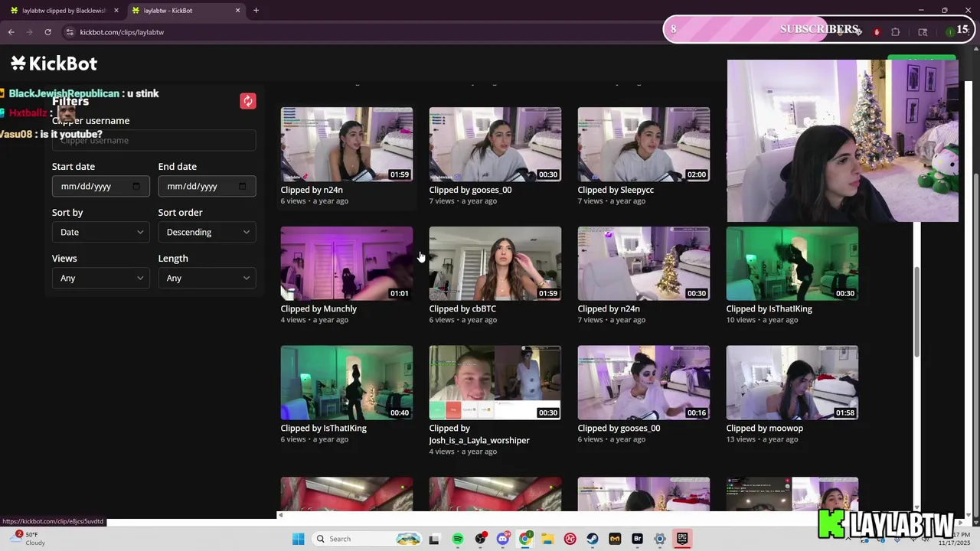Open the browser extensions puzzle icon
The height and width of the screenshot is (551, 980).
pos(896,32)
